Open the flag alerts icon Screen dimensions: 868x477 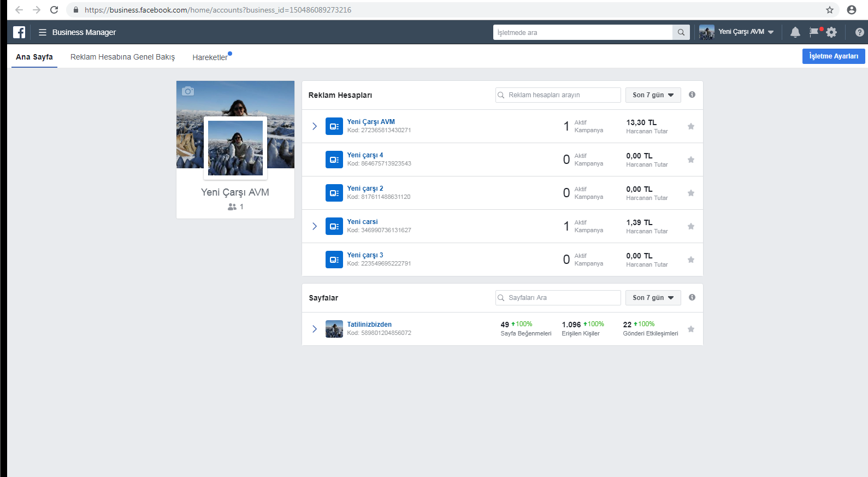(x=814, y=32)
